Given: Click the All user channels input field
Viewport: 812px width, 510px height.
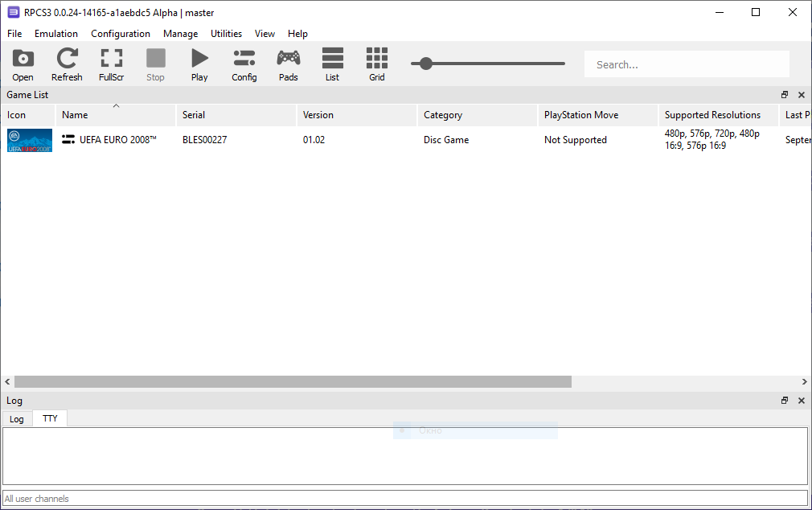Looking at the screenshot, I should pos(405,499).
